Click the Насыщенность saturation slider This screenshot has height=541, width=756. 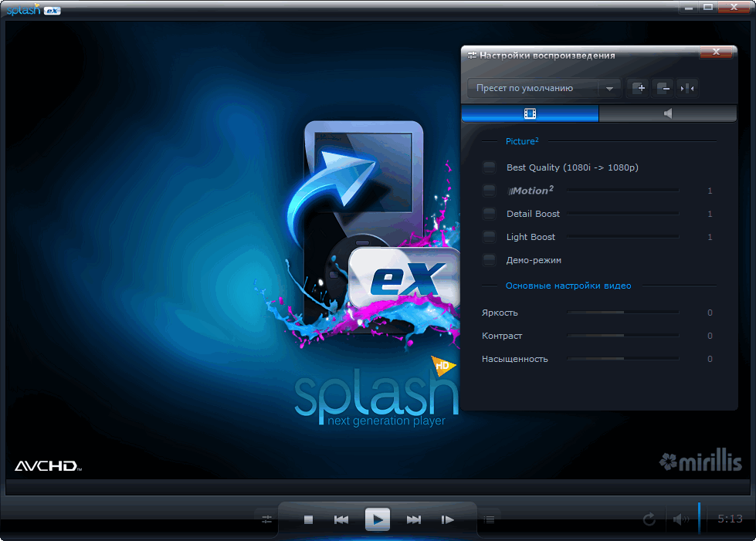623,359
